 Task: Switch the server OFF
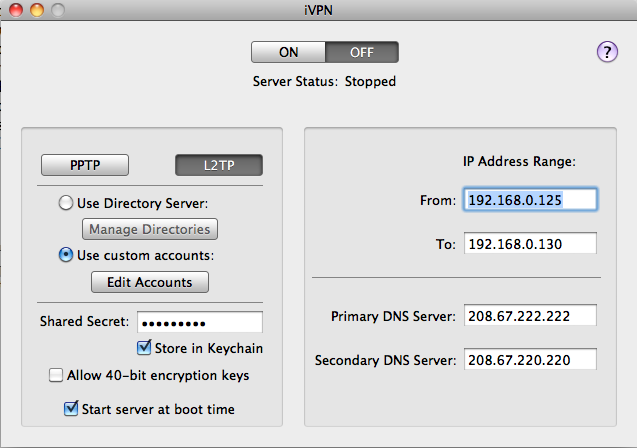pyautogui.click(x=362, y=52)
